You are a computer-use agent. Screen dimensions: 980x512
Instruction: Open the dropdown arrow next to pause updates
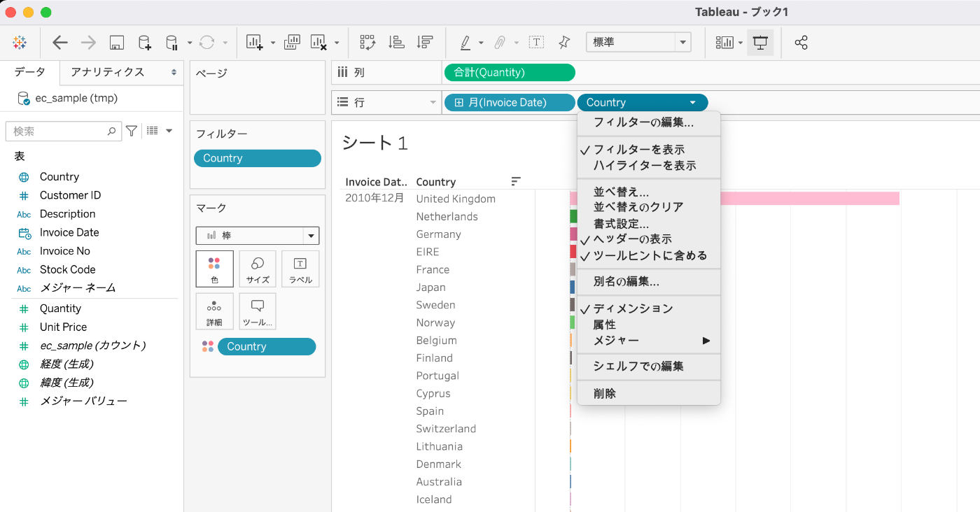coord(190,43)
